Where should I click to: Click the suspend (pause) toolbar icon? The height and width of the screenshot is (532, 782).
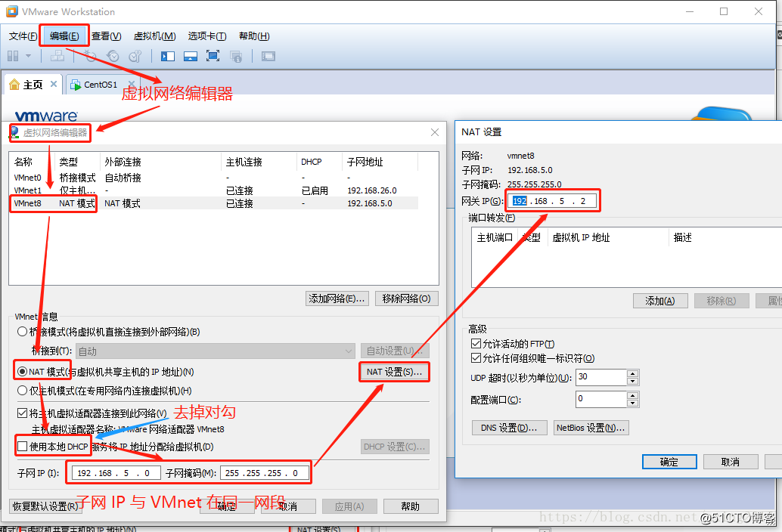tap(13, 56)
